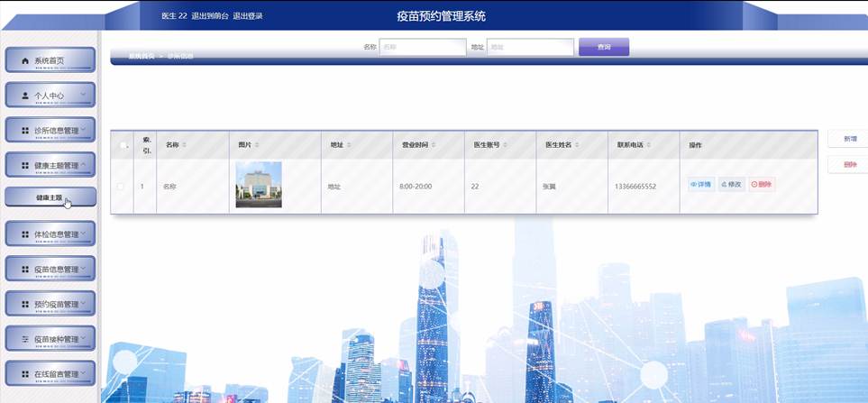The width and height of the screenshot is (868, 403).
Task: Sort by the 医生姓名 column sort arrows
Action: (x=577, y=145)
